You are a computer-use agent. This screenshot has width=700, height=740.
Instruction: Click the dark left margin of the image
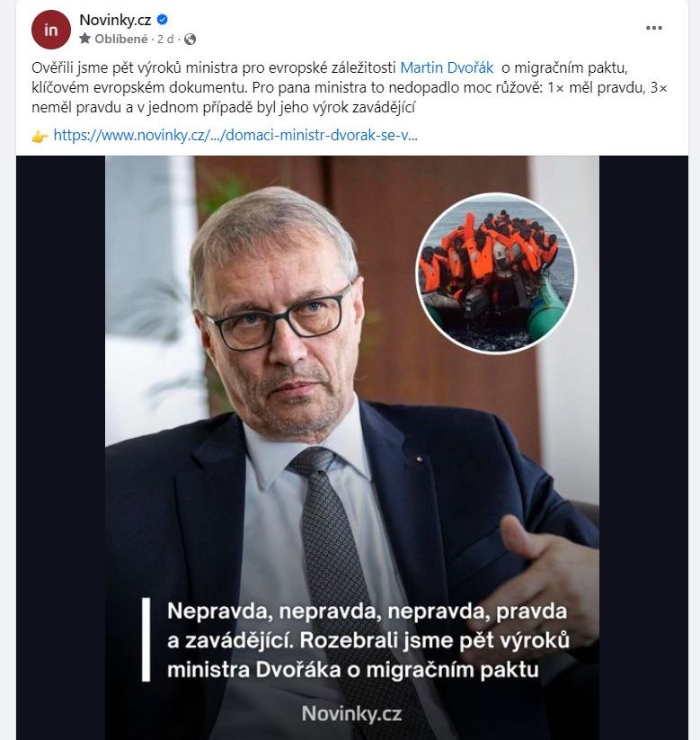tap(61, 448)
